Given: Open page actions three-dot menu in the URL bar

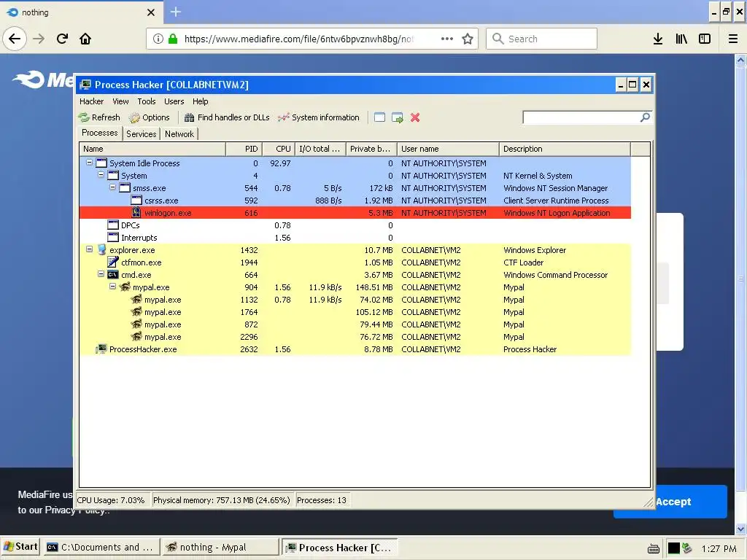Looking at the screenshot, I should click(447, 39).
